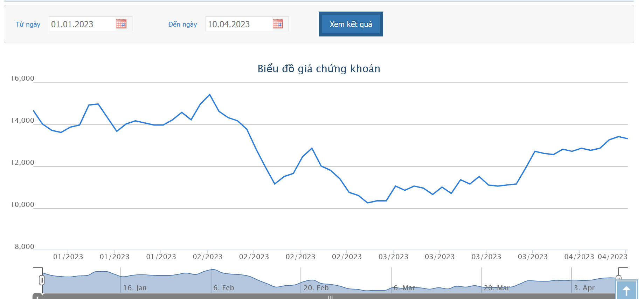Screen dimensions: 644x299
Task: Click the 20. Feb marker in navigator
Action: pos(316,288)
